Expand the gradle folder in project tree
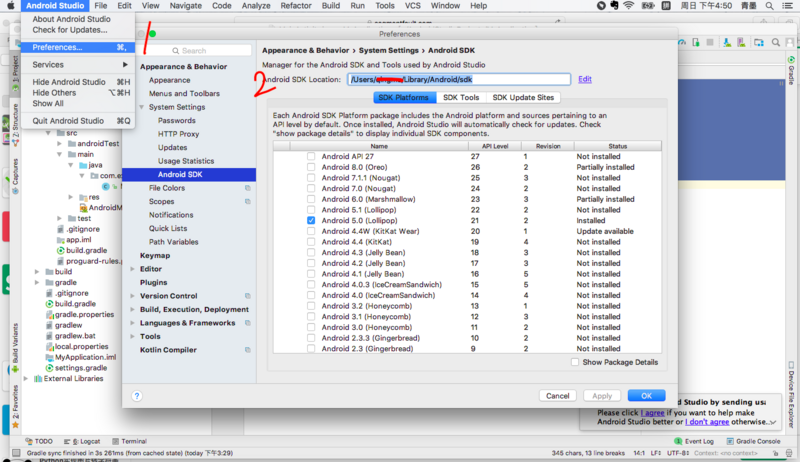The image size is (800, 462). coord(37,283)
